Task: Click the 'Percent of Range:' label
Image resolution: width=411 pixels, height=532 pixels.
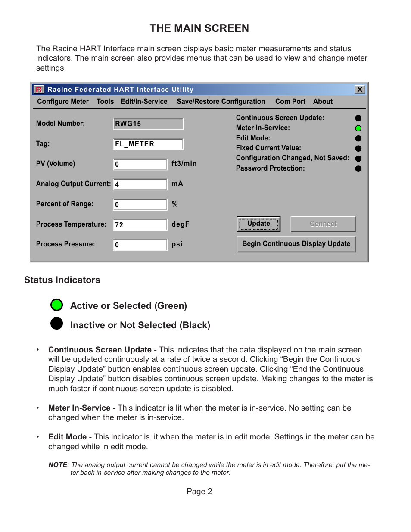Action: pyautogui.click(x=65, y=204)
